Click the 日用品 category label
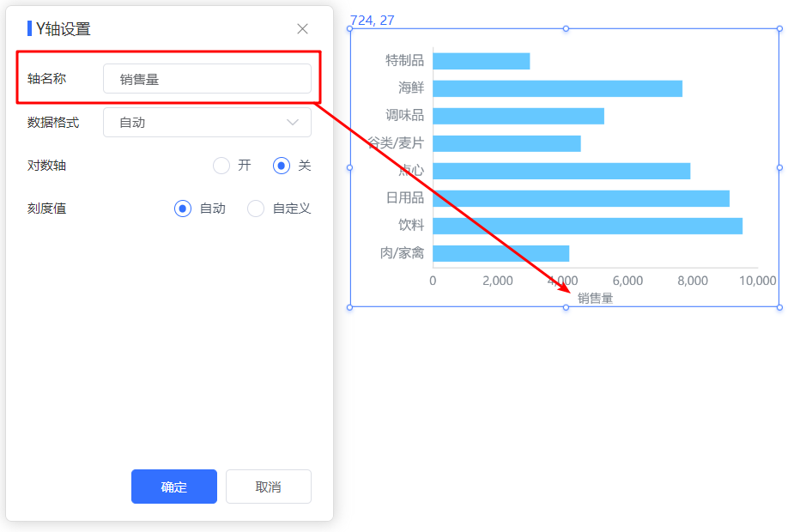Viewport: 788px width, 532px height. pyautogui.click(x=405, y=197)
